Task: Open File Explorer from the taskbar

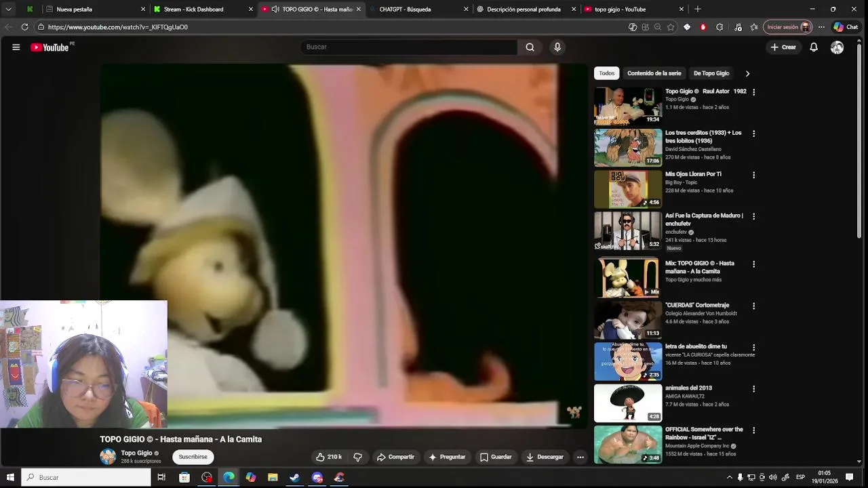Action: click(x=273, y=477)
